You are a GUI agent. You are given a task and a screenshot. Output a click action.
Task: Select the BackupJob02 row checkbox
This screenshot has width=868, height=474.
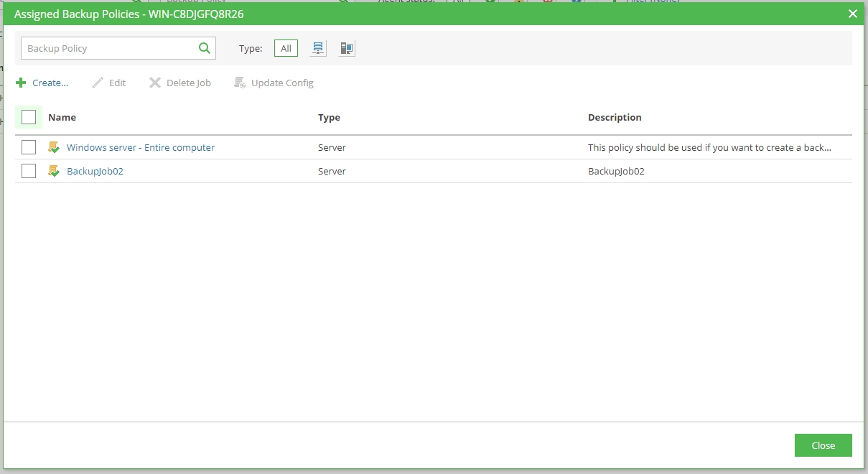point(29,171)
